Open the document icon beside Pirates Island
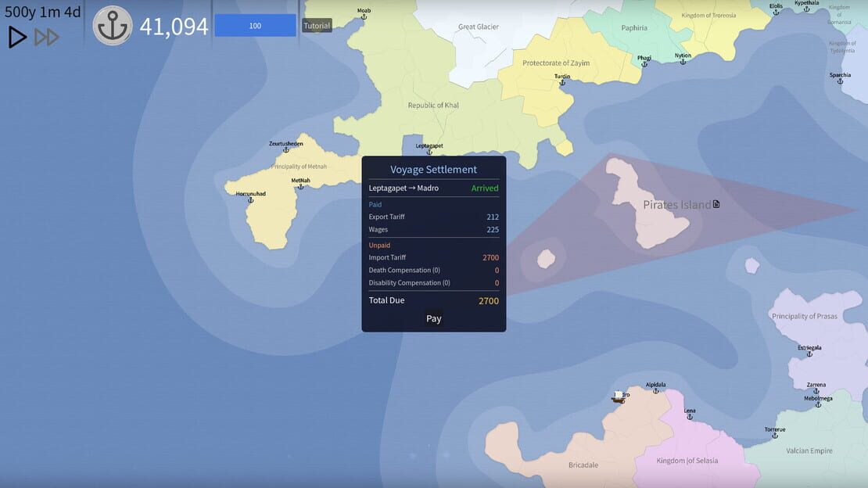 click(x=716, y=204)
